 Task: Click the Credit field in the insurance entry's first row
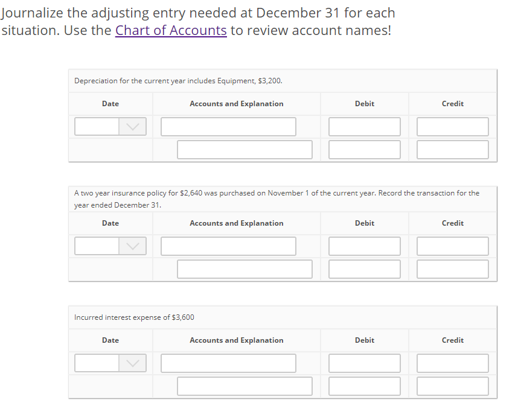[x=452, y=246]
